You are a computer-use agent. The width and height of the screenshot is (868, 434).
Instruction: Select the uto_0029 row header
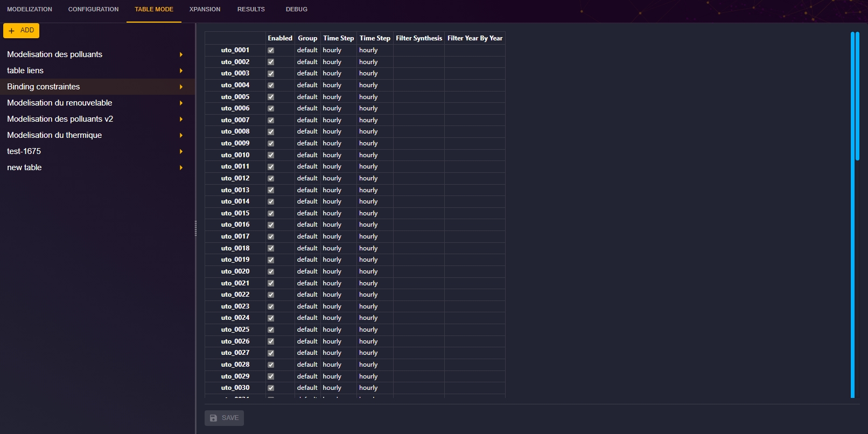235,376
